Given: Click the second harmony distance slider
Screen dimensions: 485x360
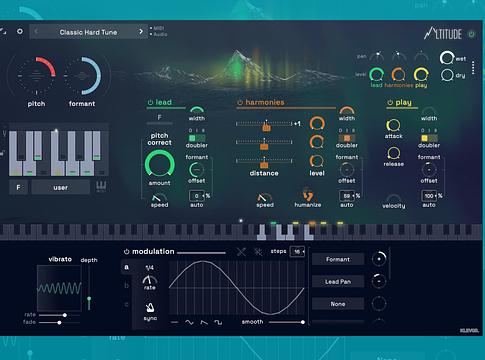Looking at the screenshot, I should click(x=264, y=143).
